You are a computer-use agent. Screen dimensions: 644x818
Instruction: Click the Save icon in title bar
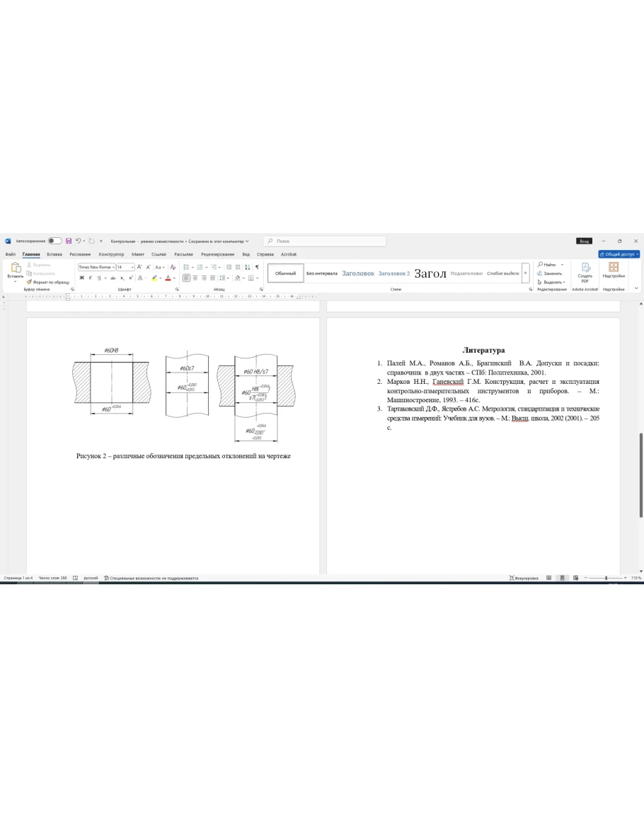69,242
